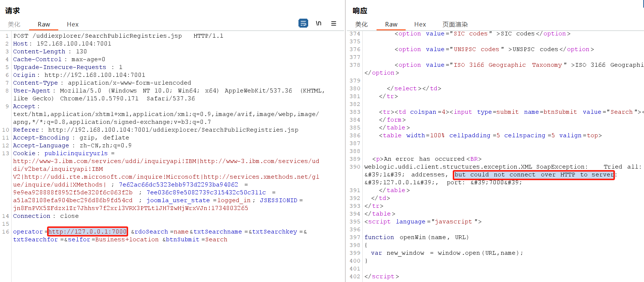Viewport: 644px width, 282px height.
Task: Open the request hamburger menu icon
Action: pos(334,23)
